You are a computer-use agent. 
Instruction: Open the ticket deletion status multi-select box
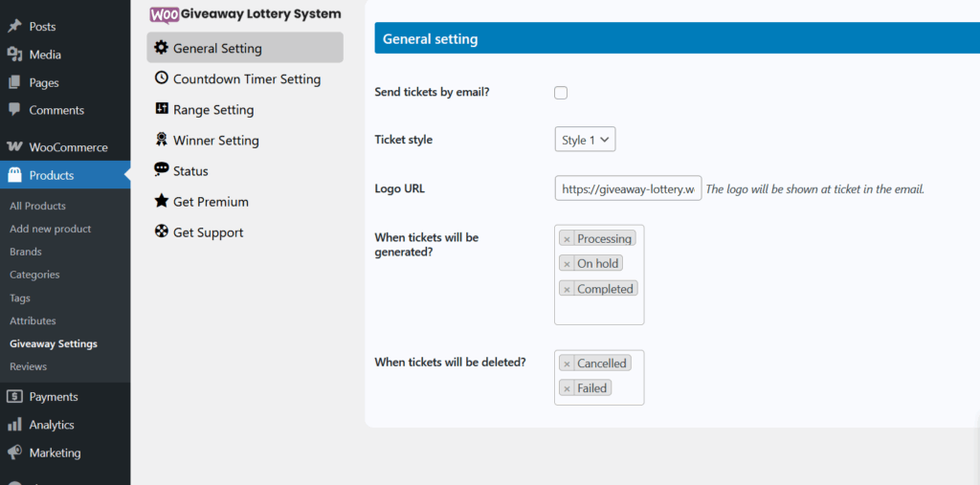599,378
